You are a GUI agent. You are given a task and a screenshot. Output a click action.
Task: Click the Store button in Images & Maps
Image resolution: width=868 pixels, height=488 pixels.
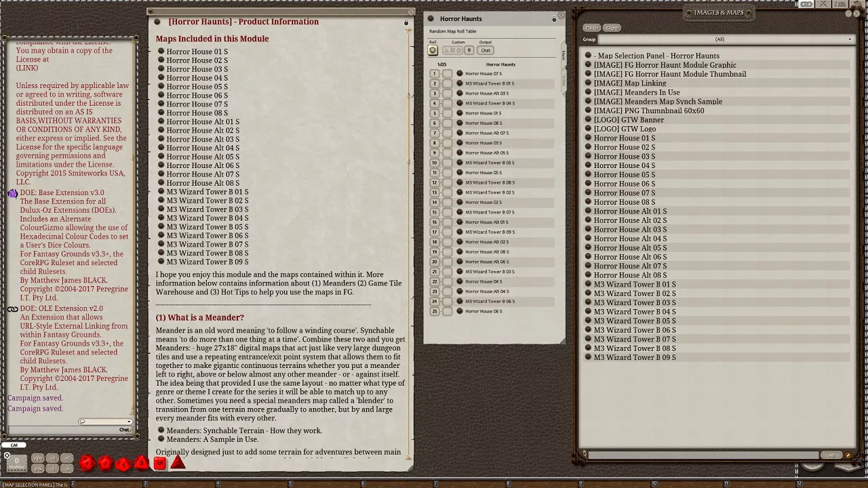(x=612, y=28)
